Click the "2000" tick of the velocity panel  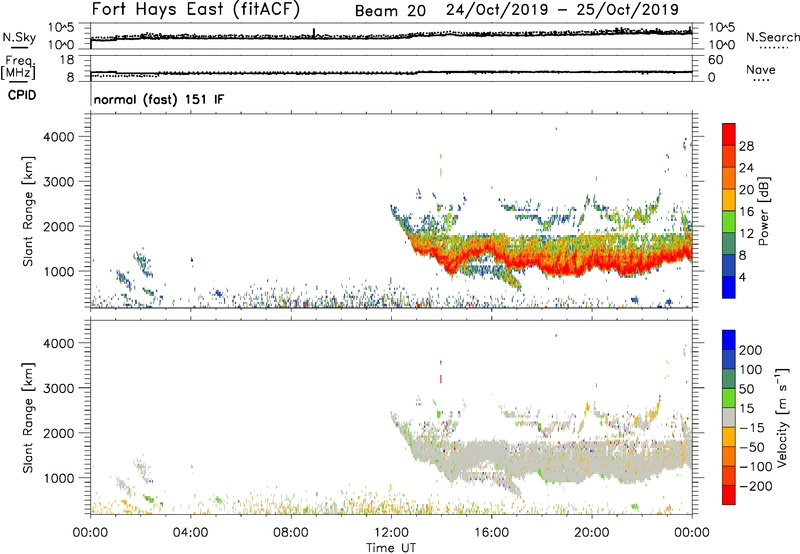59,433
